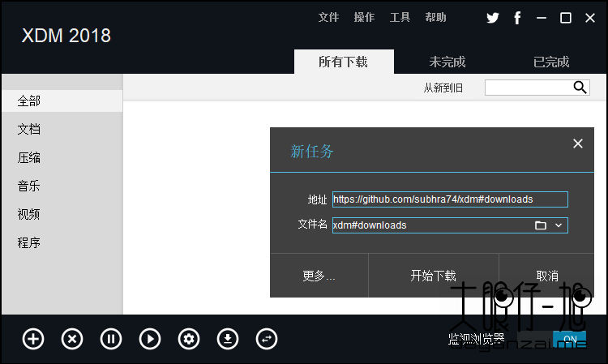Viewport: 608px width, 364px height.
Task: Click the 从新到旧 sort option
Action: [x=443, y=88]
